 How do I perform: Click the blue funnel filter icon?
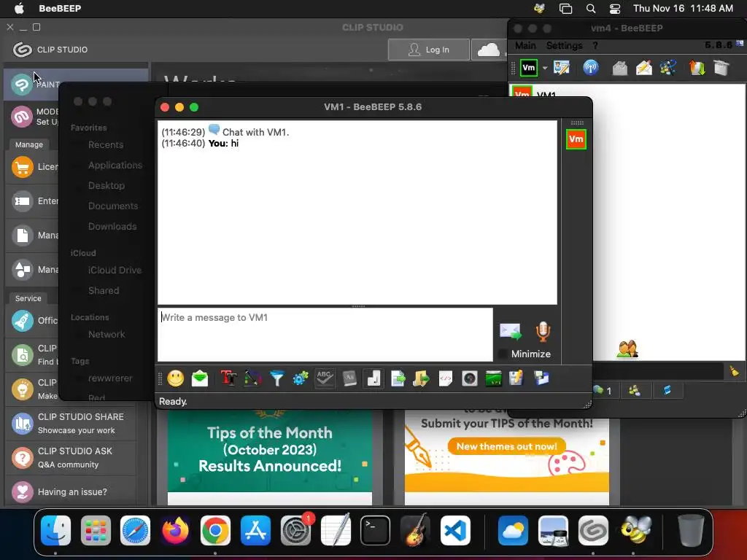point(276,378)
